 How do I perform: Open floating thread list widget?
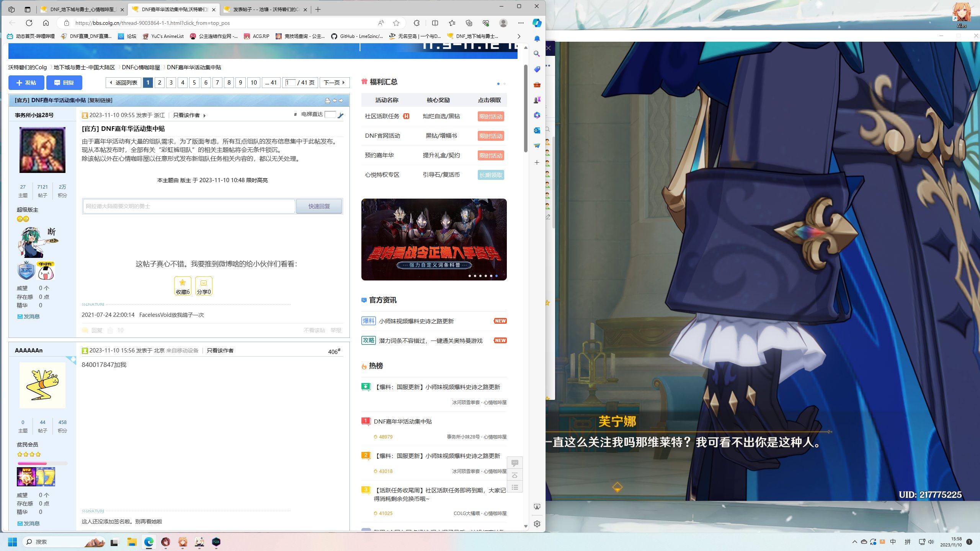pos(515,487)
